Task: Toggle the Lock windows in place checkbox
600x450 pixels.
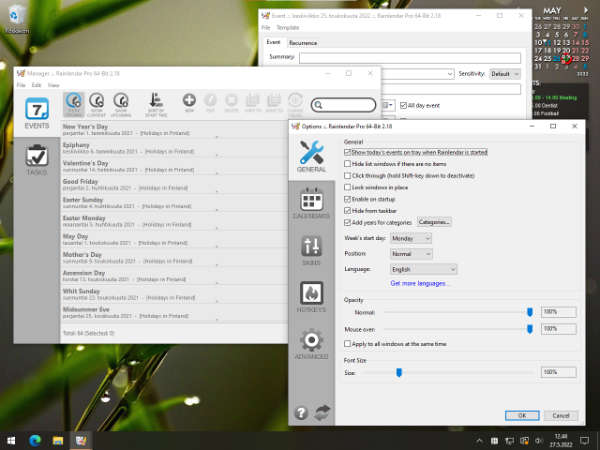Action: coord(347,187)
